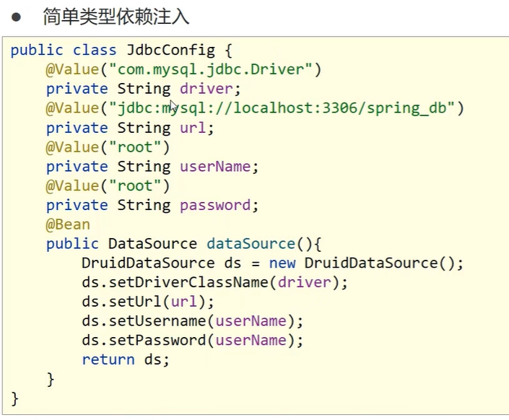The height and width of the screenshot is (420, 509).
Task: Click the ds.setUsername call
Action: click(x=192, y=321)
